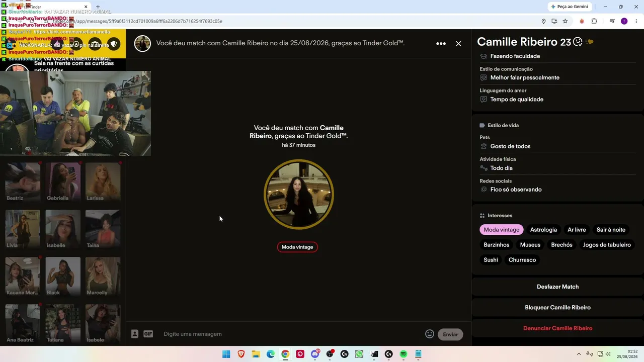Bookmark this page with the star icon
Screen dimensions: 644x362
pyautogui.click(x=565, y=21)
